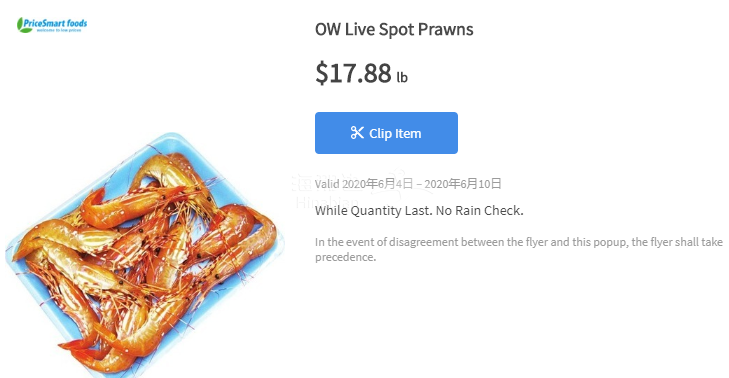
Task: Click the start date 2020年6月4日
Action: click(377, 184)
